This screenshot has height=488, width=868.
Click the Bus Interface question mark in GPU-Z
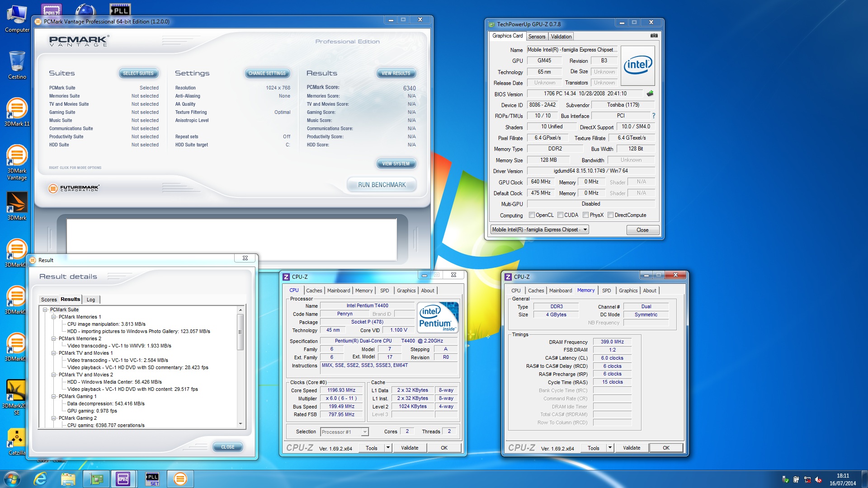[x=653, y=116]
